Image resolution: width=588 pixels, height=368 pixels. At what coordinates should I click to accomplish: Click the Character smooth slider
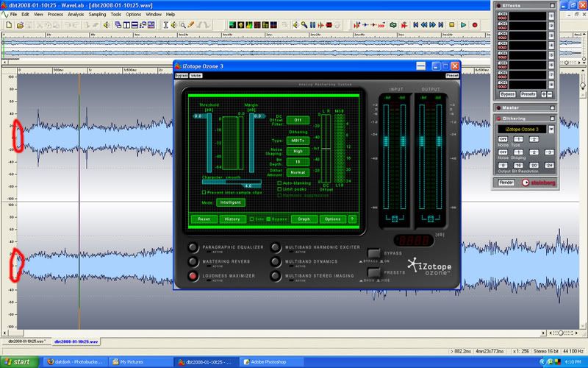[232, 183]
